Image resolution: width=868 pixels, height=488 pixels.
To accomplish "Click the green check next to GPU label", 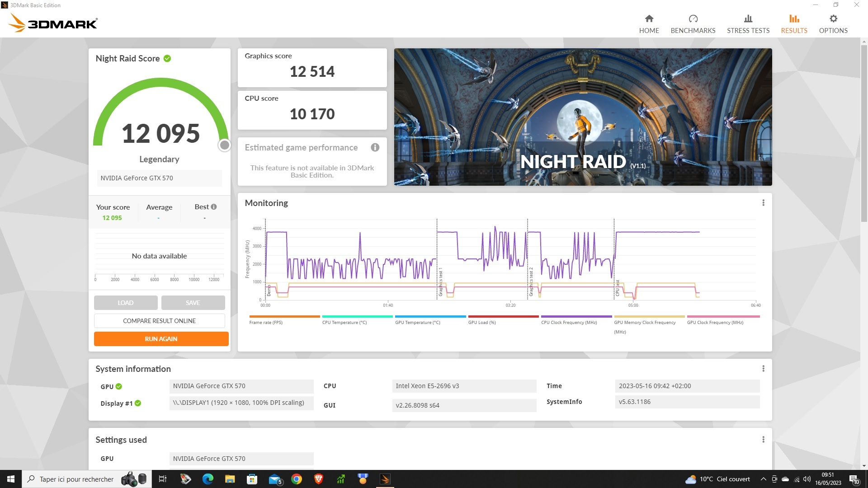I will pyautogui.click(x=119, y=387).
